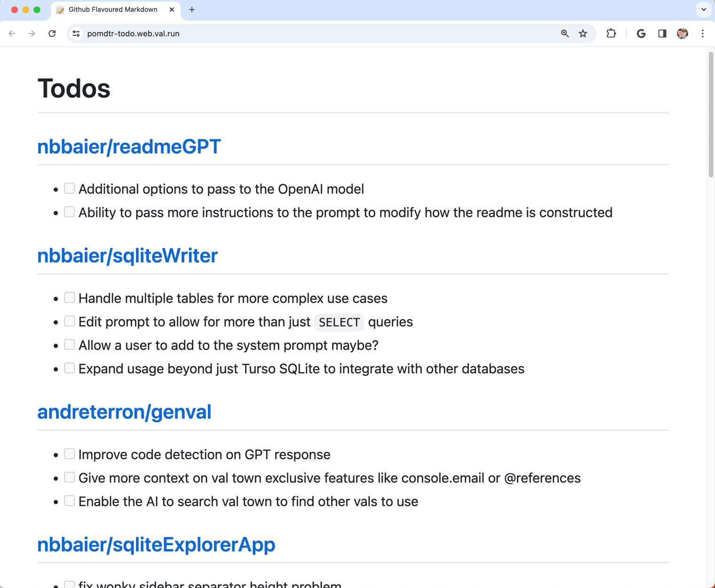
Task: Open the nbbaier/readmeGPT link
Action: [x=129, y=147]
